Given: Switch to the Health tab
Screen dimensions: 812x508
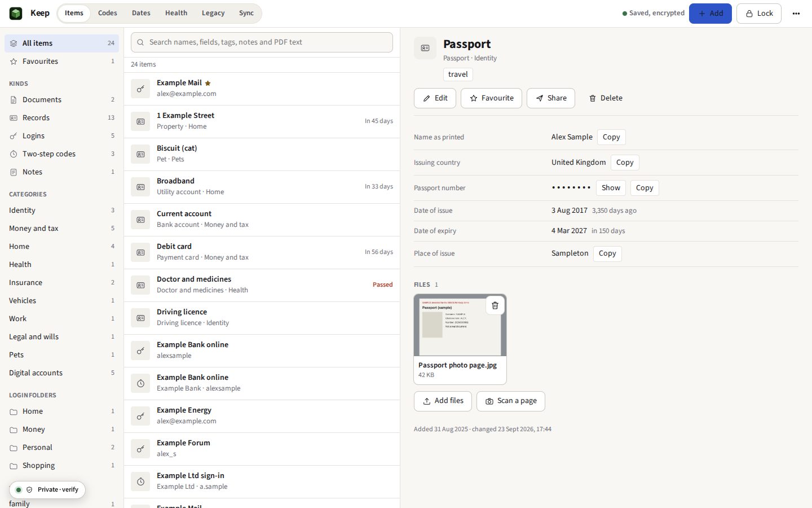Looking at the screenshot, I should pos(176,13).
